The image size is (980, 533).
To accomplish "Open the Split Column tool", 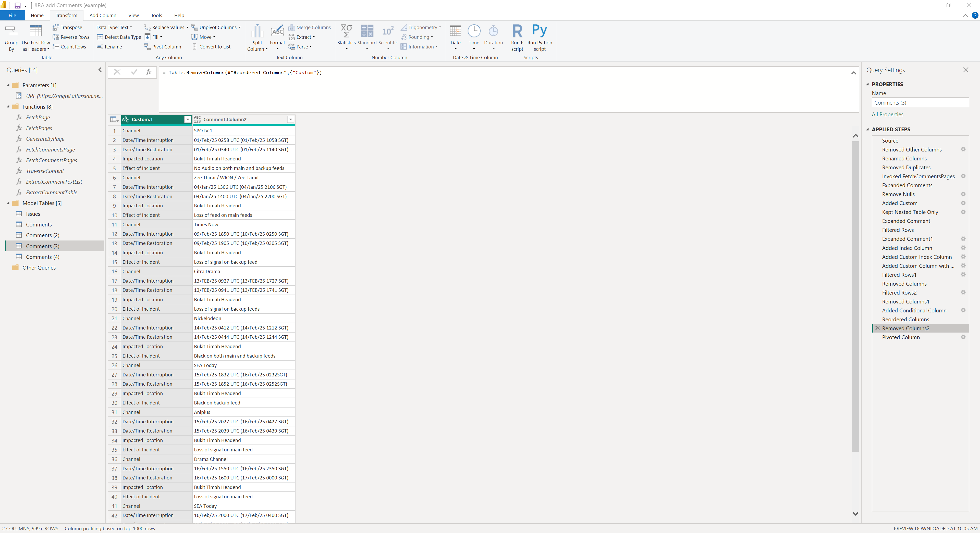I will pos(257,38).
